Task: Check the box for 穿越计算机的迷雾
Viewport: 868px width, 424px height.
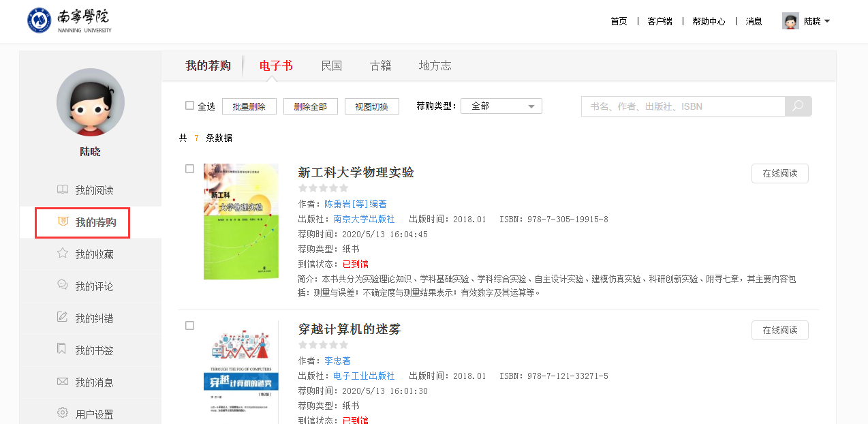Action: (190, 326)
